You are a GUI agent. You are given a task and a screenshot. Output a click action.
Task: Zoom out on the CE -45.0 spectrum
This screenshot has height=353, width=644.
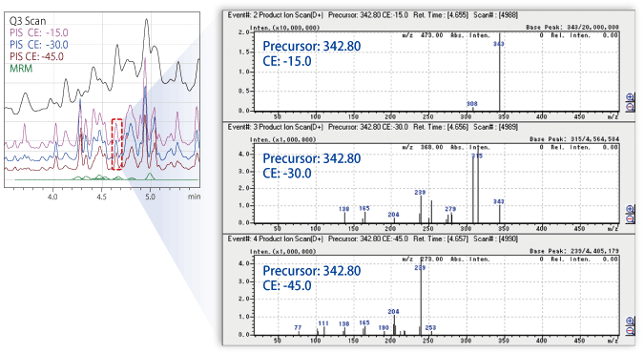click(630, 330)
